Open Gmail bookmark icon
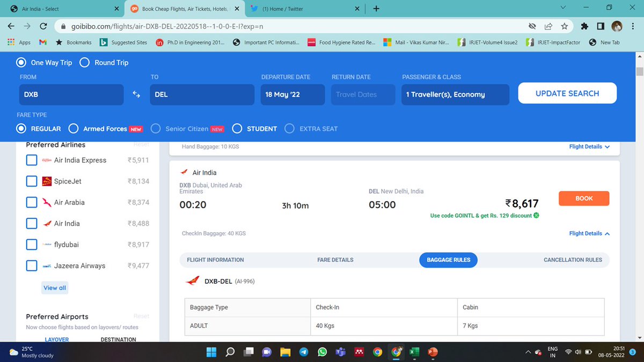 [43, 42]
